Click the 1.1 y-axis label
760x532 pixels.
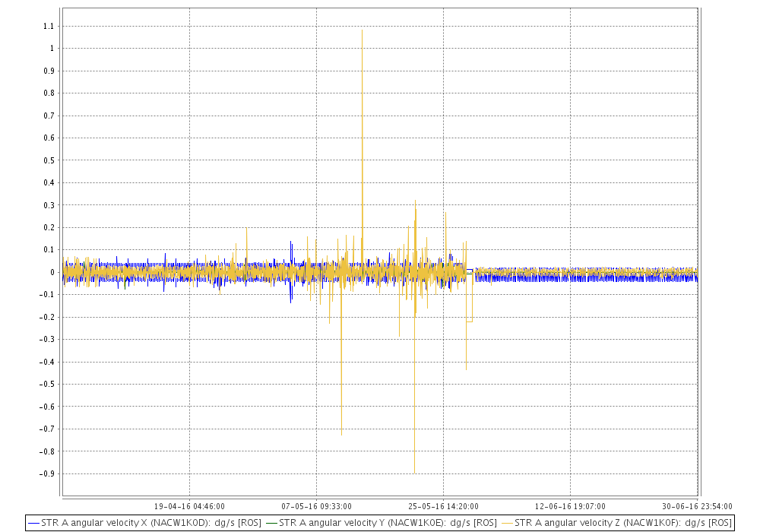(49, 26)
